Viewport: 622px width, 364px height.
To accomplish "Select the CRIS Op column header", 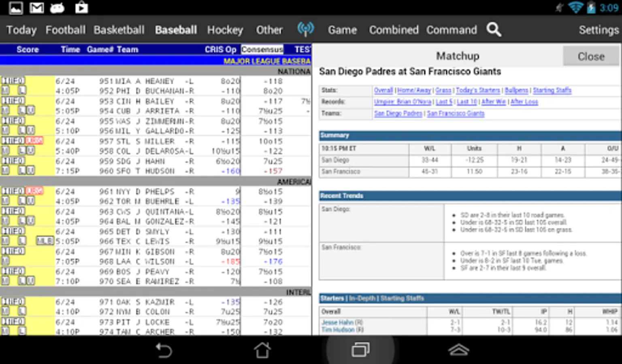I will coord(220,49).
